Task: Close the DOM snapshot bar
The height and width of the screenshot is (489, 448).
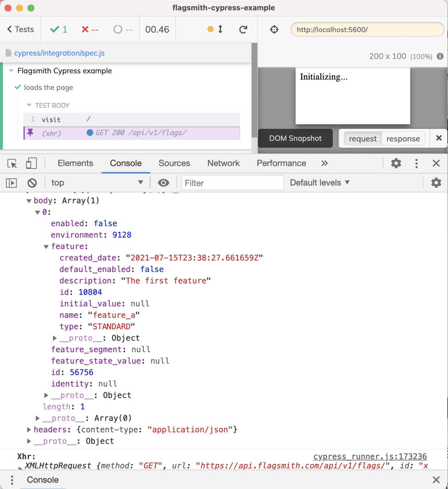Action: tap(439, 138)
